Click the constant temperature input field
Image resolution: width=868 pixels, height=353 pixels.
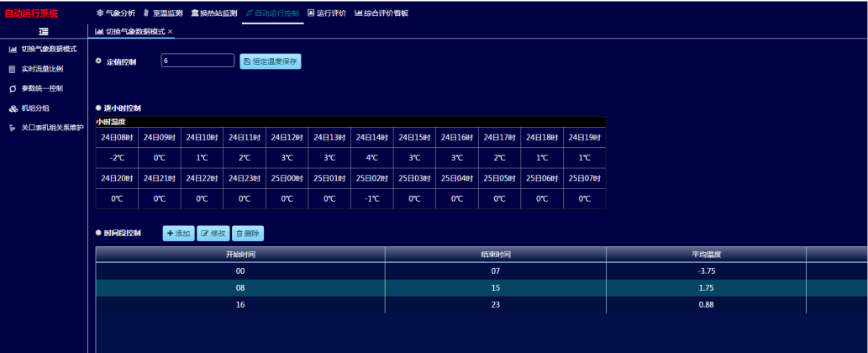coord(197,61)
